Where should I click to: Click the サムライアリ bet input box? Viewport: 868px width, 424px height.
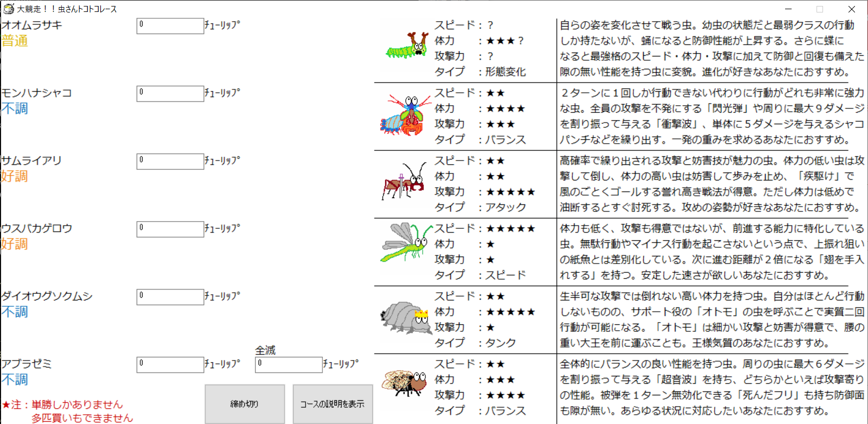(170, 161)
